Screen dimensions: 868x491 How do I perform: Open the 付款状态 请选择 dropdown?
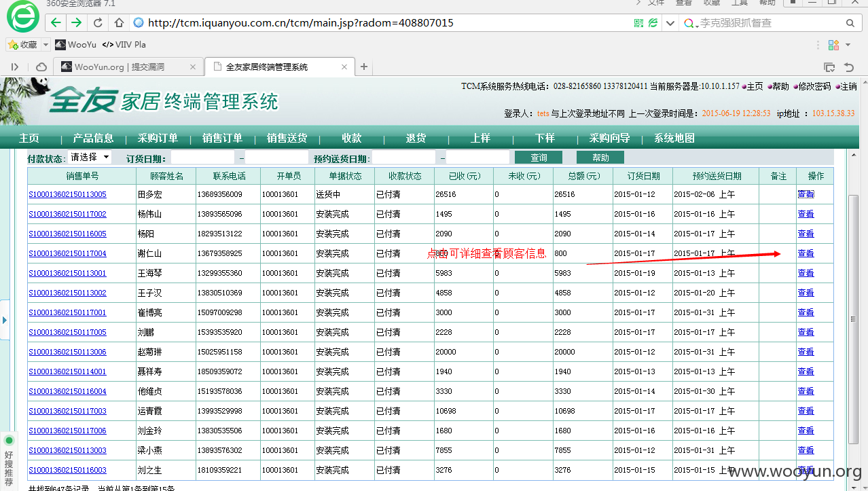click(90, 157)
